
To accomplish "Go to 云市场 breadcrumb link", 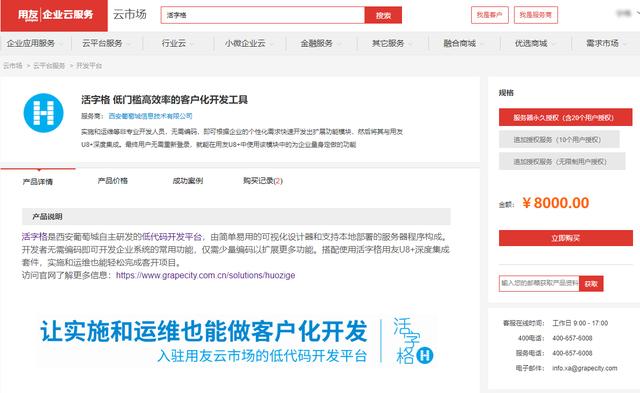I will tap(13, 66).
